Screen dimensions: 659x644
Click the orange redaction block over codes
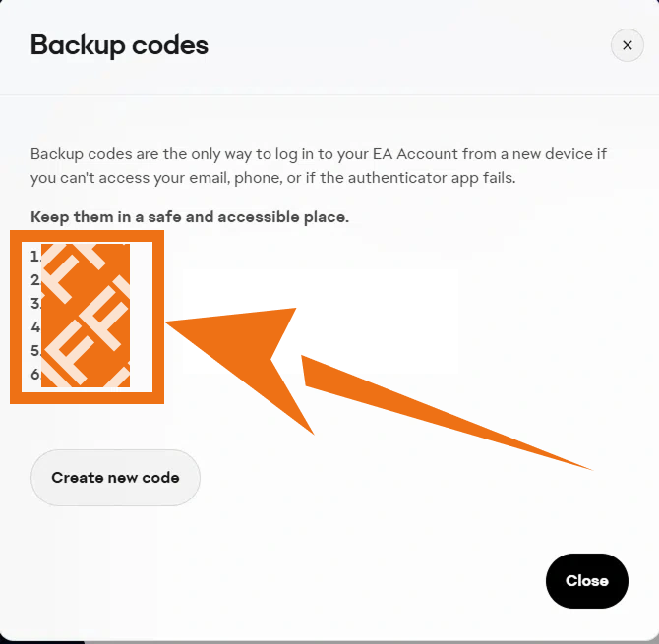tap(86, 315)
